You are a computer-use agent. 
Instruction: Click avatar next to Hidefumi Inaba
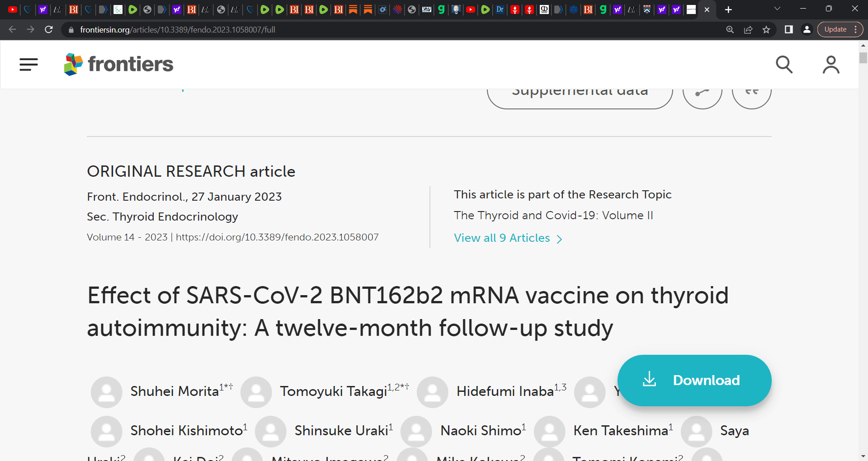point(432,392)
